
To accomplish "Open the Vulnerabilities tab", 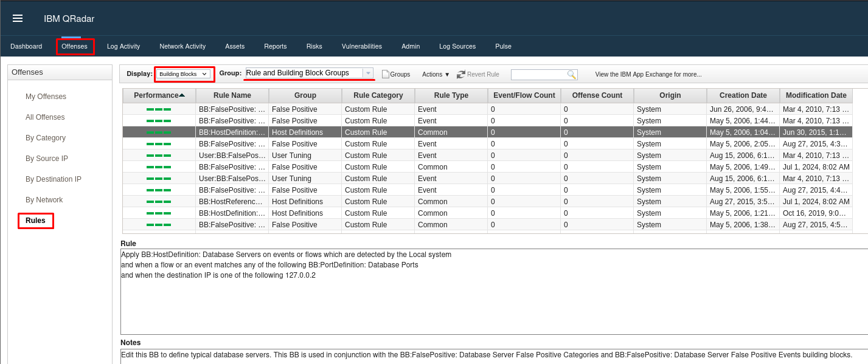I will (x=362, y=46).
